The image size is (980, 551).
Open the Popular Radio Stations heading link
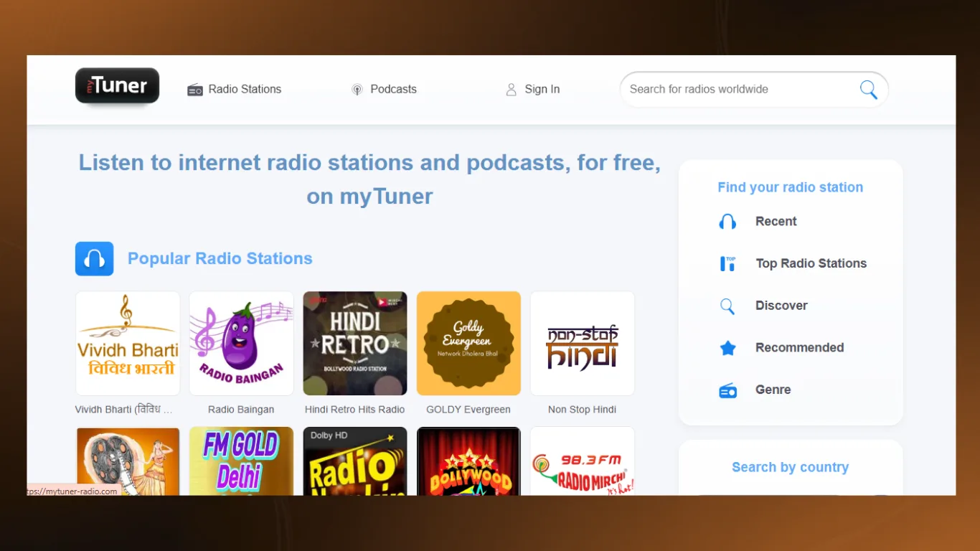(x=220, y=259)
